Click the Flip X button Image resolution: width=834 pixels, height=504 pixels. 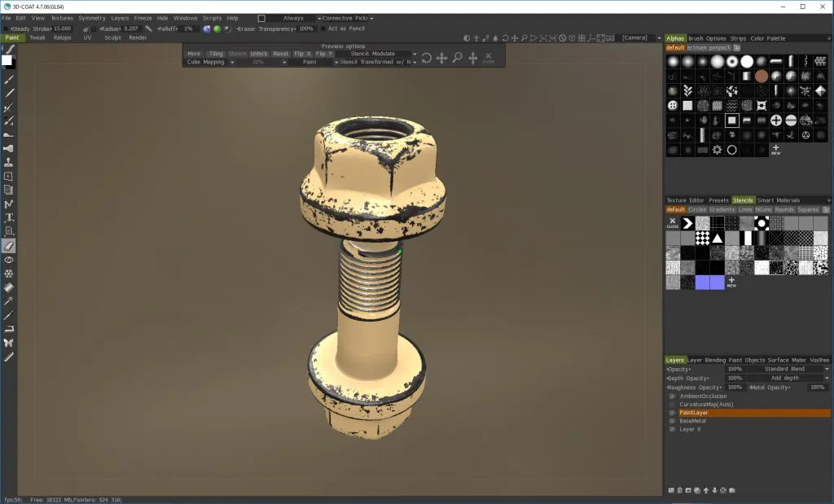[302, 54]
